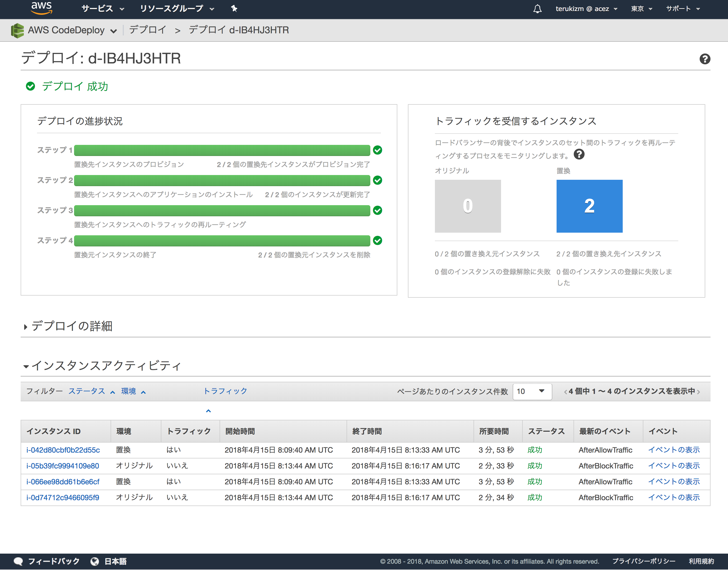Viewport: 728px width, 570px height.
Task: Click the Step 4 green check icon
Action: coord(378,240)
